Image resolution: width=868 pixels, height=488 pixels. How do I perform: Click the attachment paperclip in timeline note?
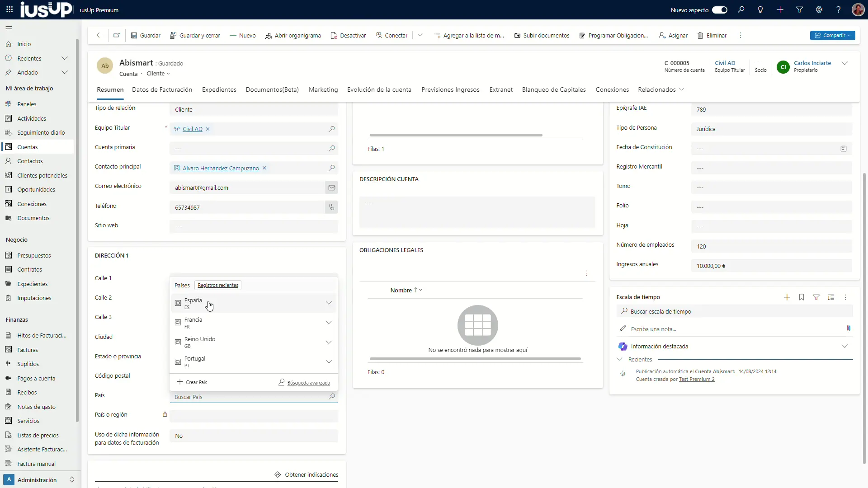coord(848,328)
